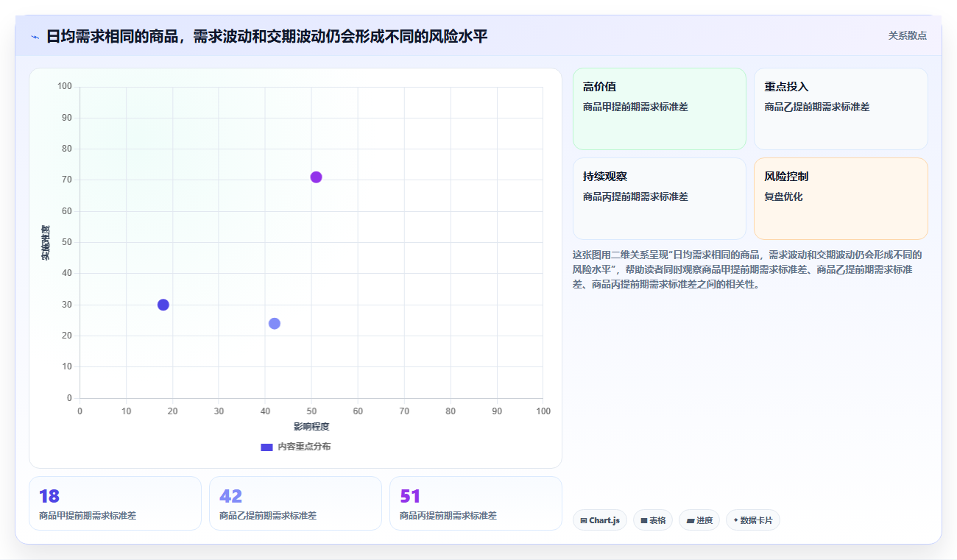Click the description paragraph starting 这张图用二维关系
The image size is (957, 560).
pyautogui.click(x=747, y=269)
